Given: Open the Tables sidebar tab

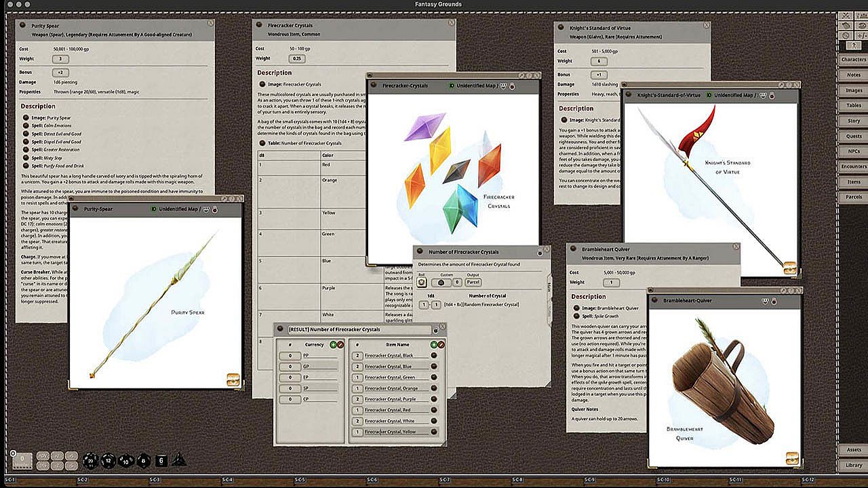Looking at the screenshot, I should tap(854, 106).
